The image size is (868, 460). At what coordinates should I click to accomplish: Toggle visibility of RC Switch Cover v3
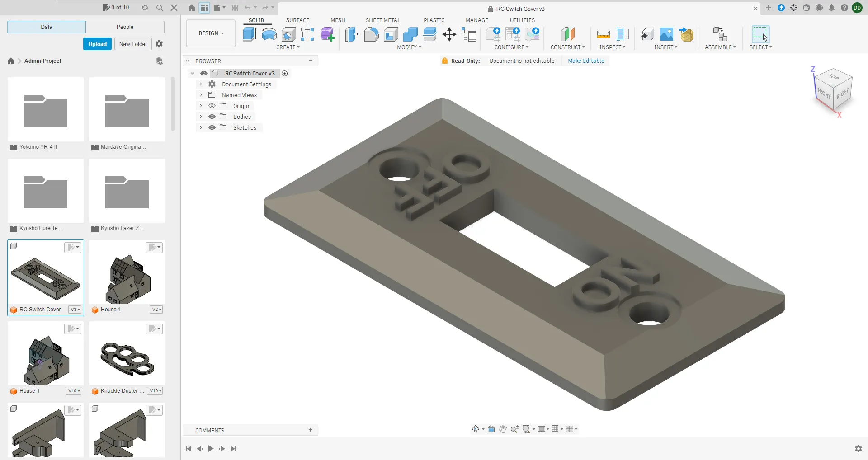coord(204,73)
